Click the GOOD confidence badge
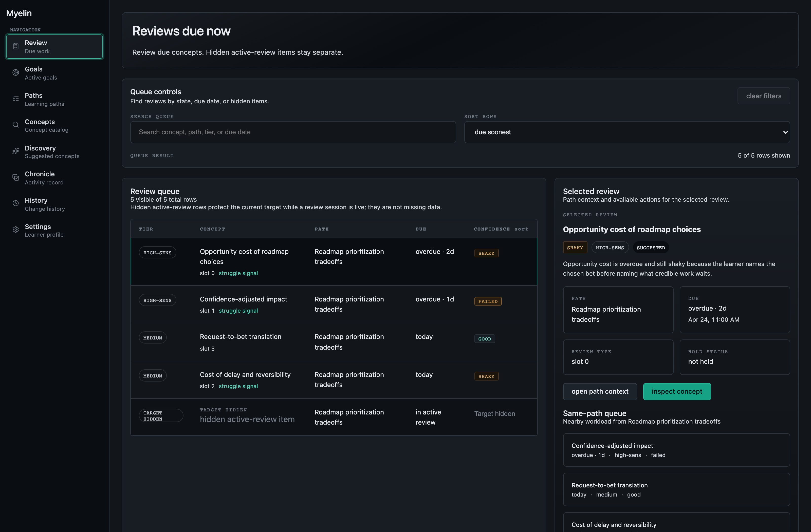The height and width of the screenshot is (532, 811). [x=485, y=339]
